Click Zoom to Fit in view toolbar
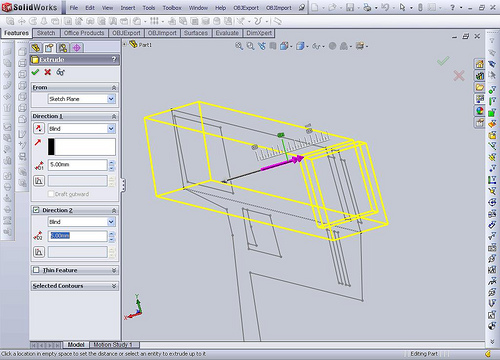The height and width of the screenshot is (360, 500). click(x=239, y=46)
